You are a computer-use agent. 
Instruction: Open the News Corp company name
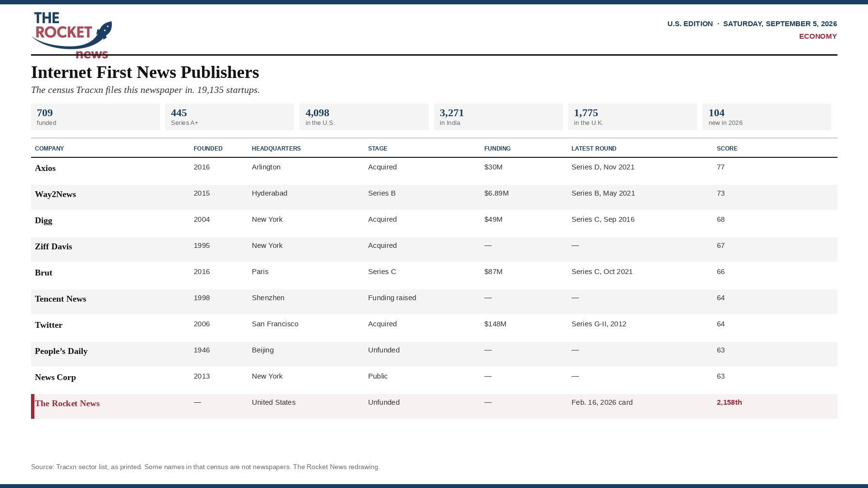(55, 377)
